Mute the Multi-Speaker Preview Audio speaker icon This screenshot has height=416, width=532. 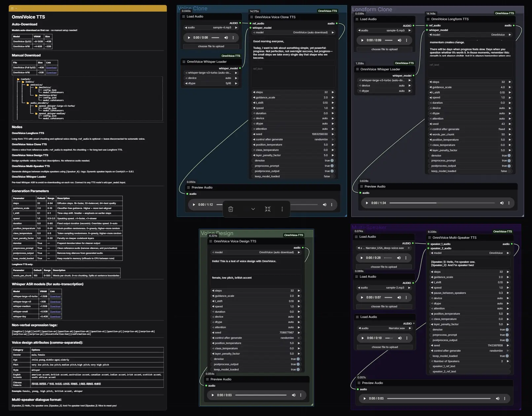[498, 399]
